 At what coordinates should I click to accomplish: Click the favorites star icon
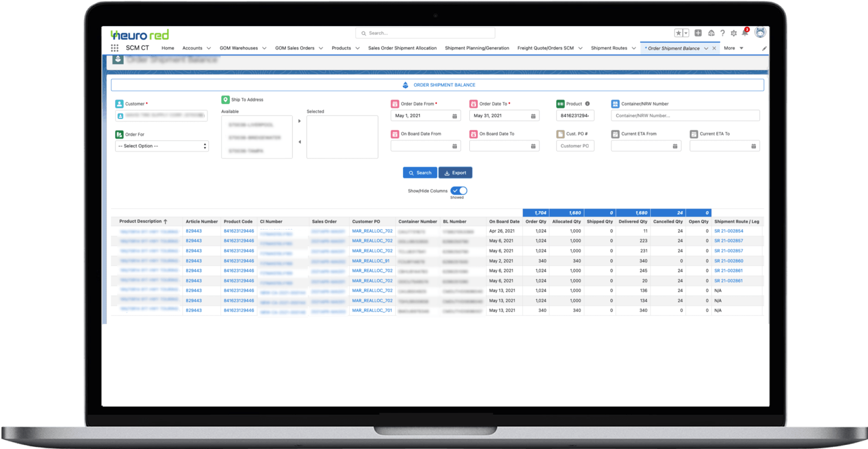[x=679, y=33]
